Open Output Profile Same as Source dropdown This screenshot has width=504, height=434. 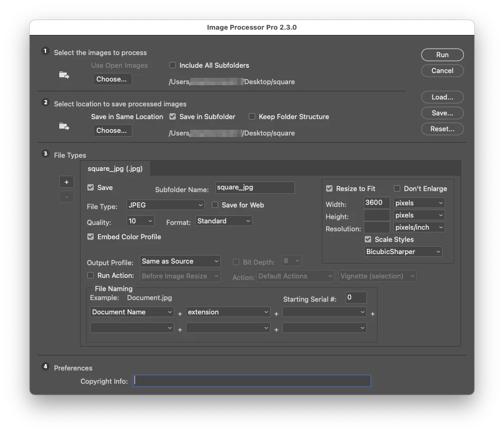tap(180, 261)
